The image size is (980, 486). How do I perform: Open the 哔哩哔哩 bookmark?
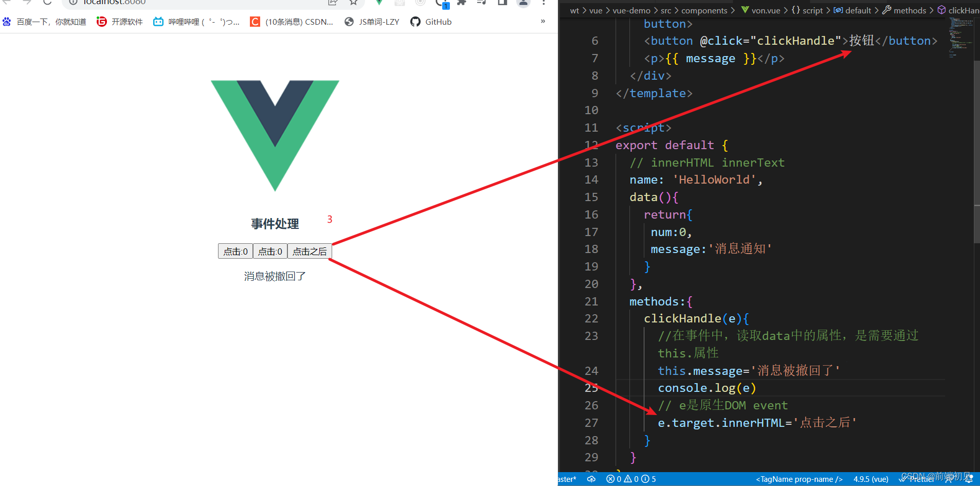pos(196,22)
